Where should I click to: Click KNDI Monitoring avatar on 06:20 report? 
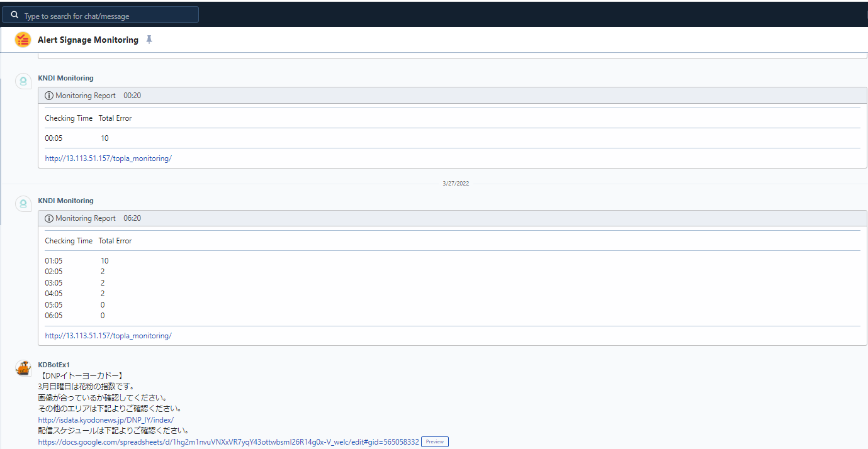tap(23, 204)
